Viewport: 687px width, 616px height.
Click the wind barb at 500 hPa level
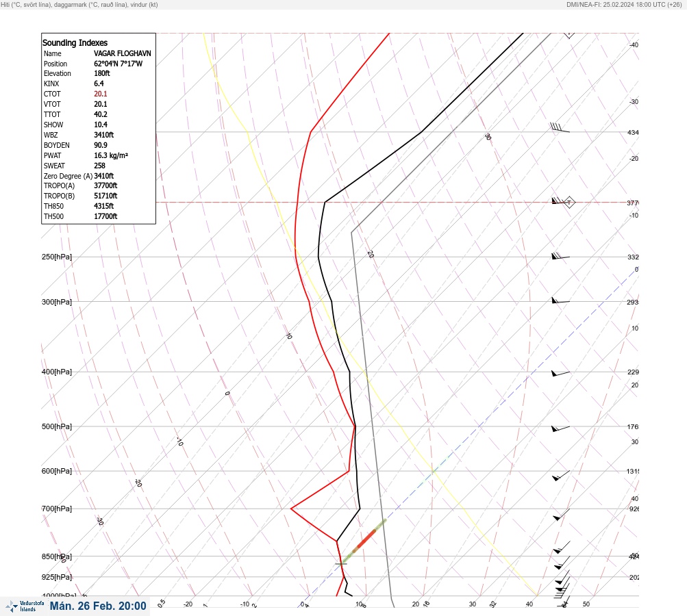coord(560,428)
